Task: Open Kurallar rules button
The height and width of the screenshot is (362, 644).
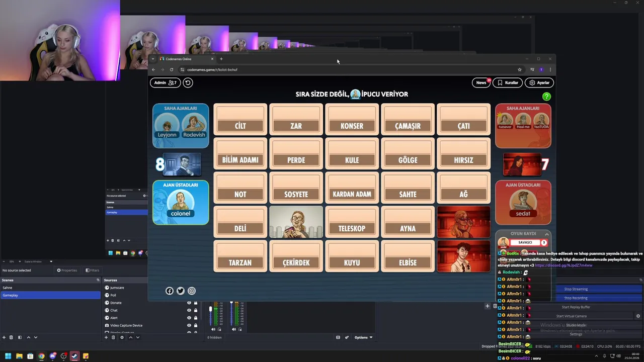Action: (x=508, y=82)
